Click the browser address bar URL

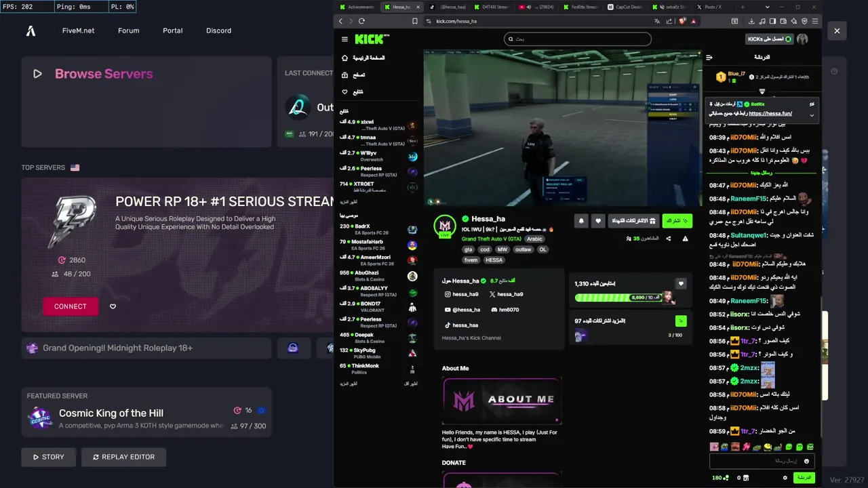tap(456, 21)
